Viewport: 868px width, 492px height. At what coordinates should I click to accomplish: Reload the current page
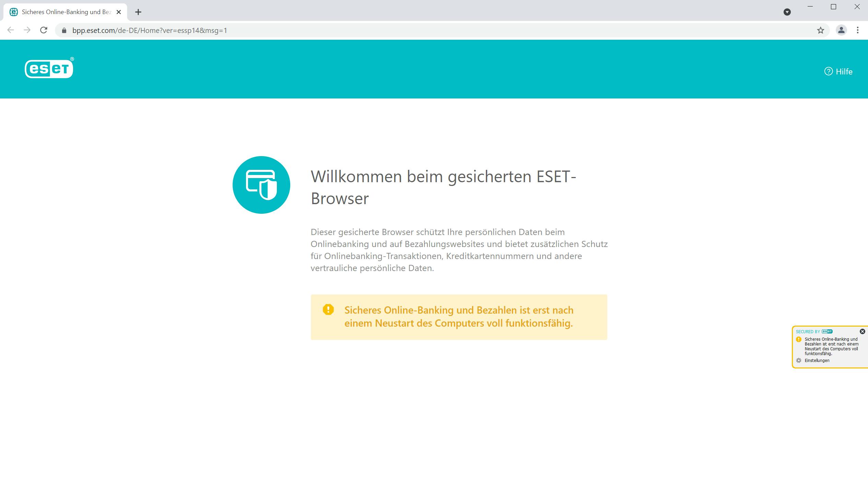click(43, 30)
